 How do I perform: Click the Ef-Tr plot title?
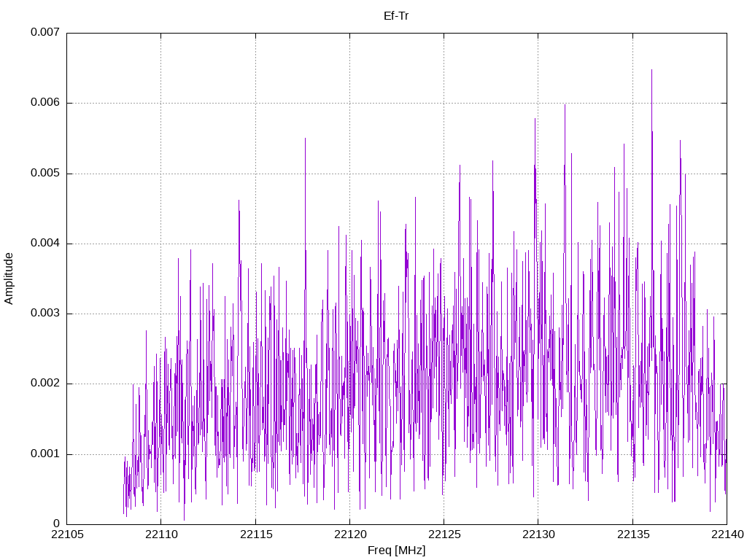(396, 16)
